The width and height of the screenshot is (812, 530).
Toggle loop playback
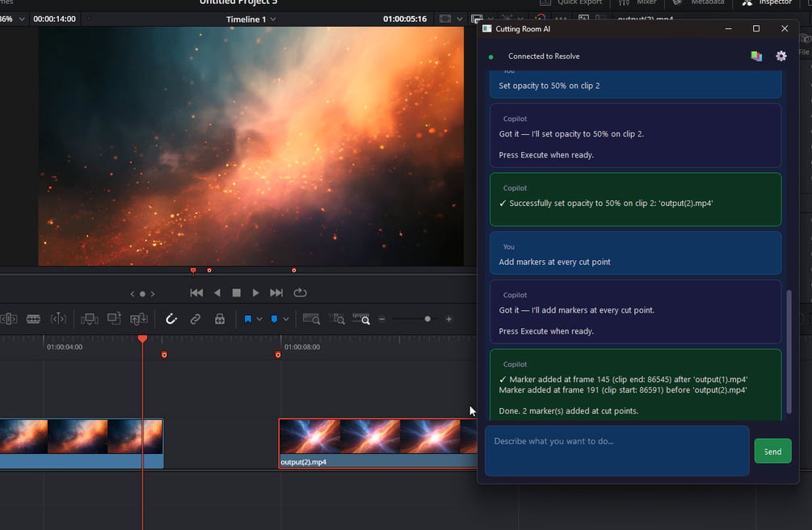point(300,292)
